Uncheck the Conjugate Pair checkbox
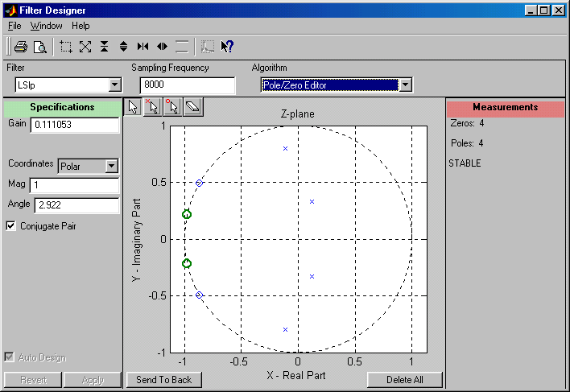This screenshot has height=392, width=570. tap(10, 226)
